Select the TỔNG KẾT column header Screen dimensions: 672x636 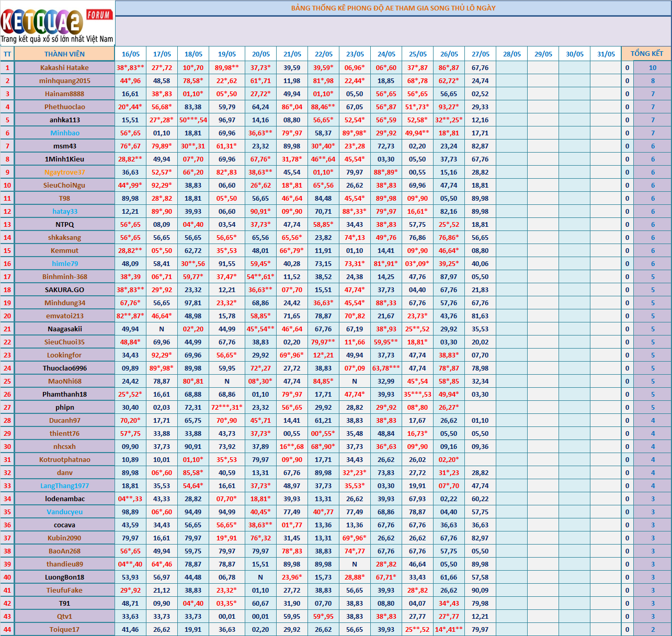tap(646, 54)
